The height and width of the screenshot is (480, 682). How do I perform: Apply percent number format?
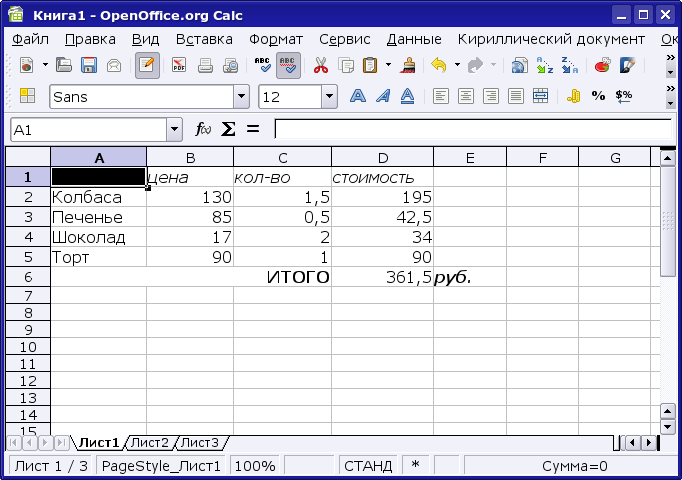pos(598,96)
